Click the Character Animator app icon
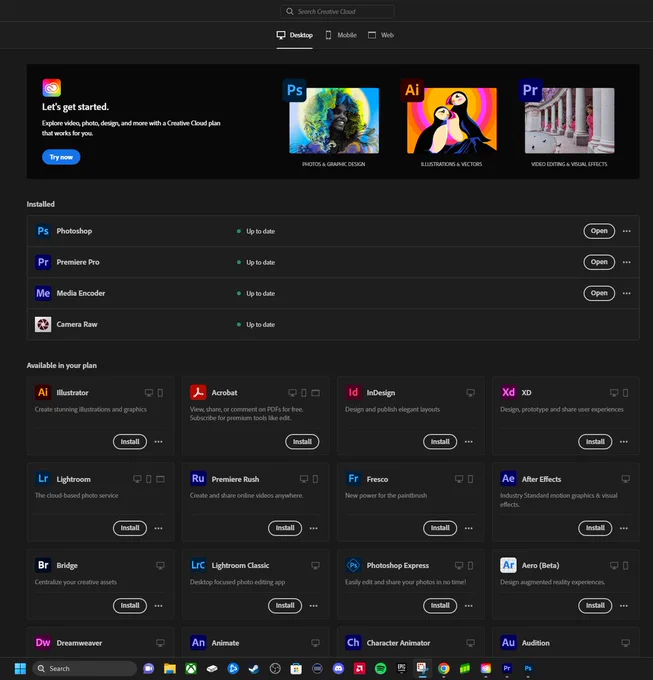653x680 pixels. tap(353, 643)
